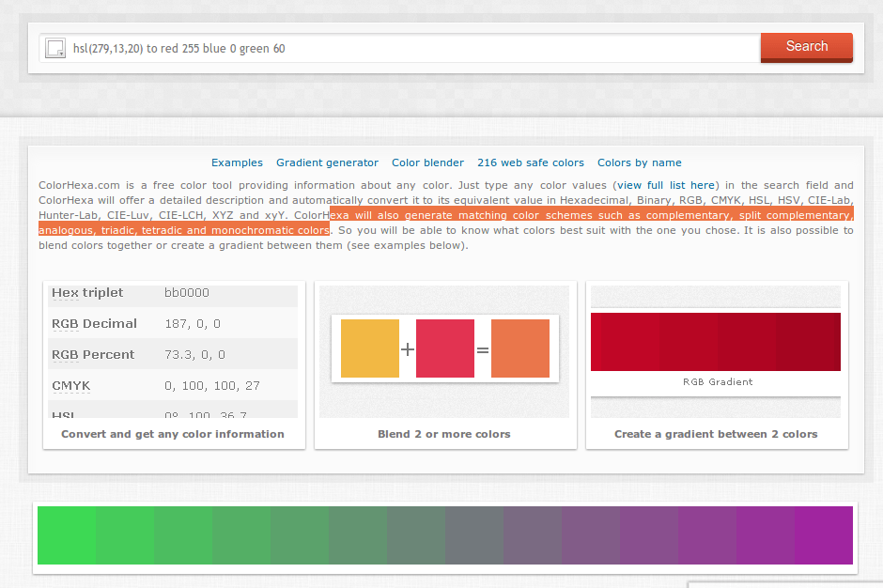The width and height of the screenshot is (883, 588).
Task: Go to Gradient generator page
Action: click(x=327, y=162)
